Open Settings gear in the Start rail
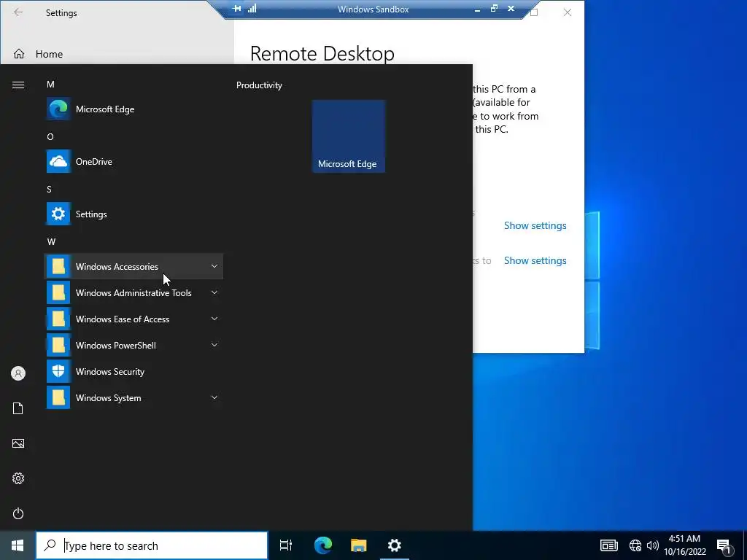 (x=18, y=478)
